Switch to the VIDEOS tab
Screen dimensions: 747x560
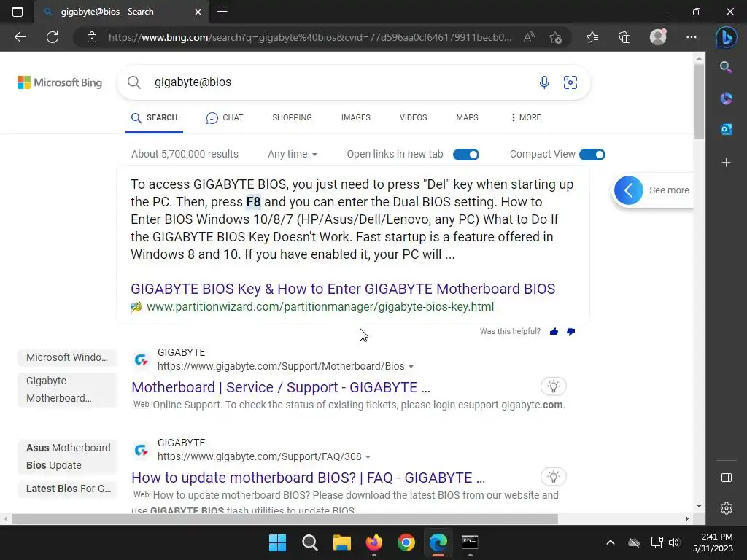pos(413,117)
